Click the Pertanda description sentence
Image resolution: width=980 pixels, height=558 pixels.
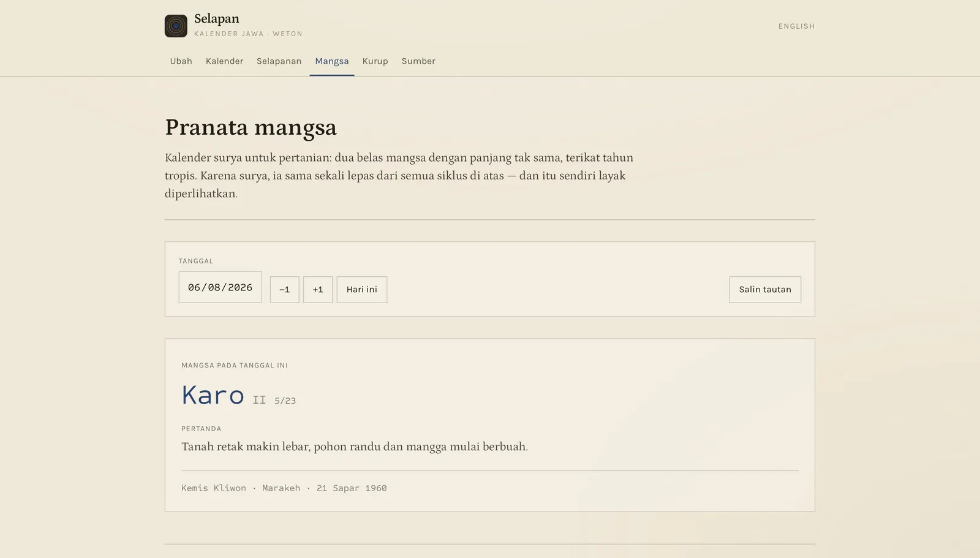[354, 447]
